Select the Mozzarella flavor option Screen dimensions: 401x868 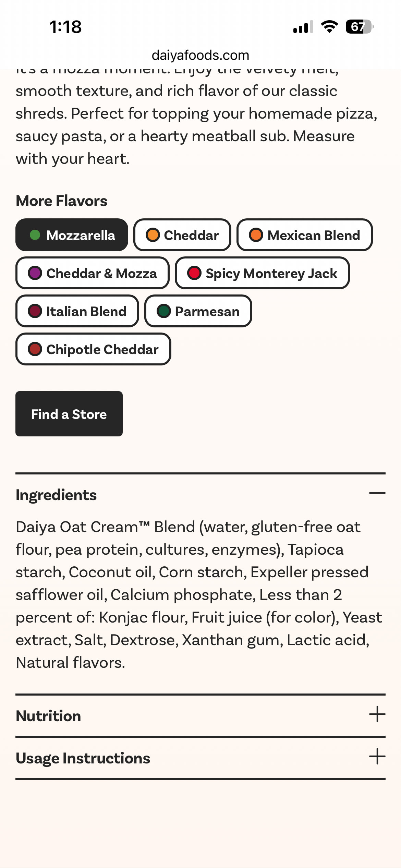[x=72, y=235]
